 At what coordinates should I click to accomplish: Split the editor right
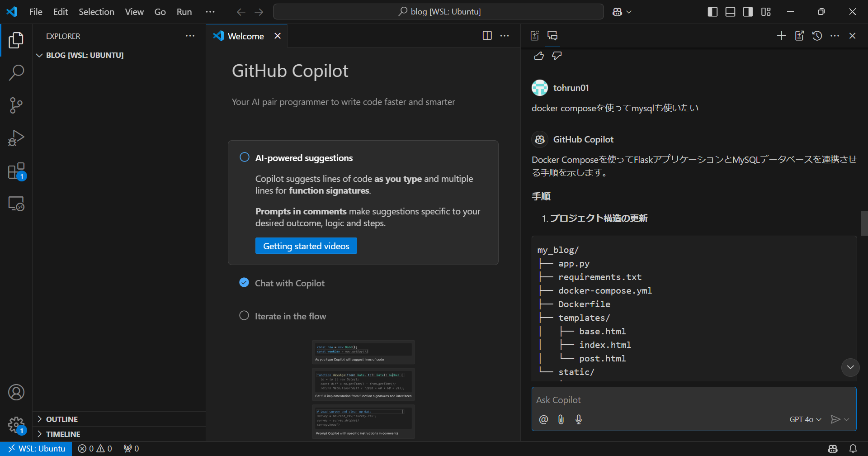pyautogui.click(x=487, y=36)
